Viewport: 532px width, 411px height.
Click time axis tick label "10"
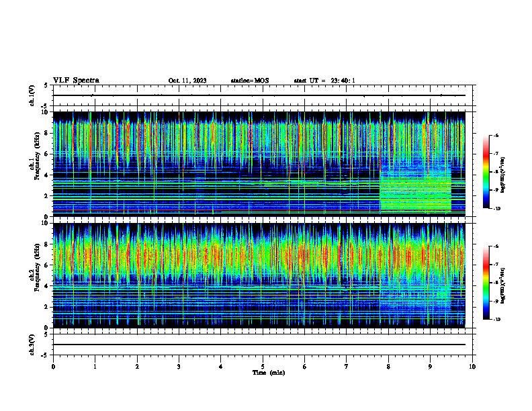(x=472, y=367)
